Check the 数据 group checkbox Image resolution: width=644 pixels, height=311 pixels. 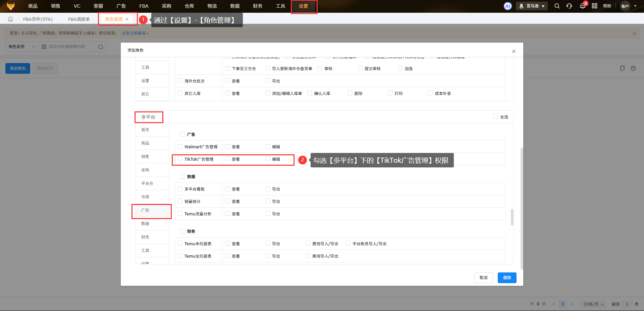[x=183, y=176]
